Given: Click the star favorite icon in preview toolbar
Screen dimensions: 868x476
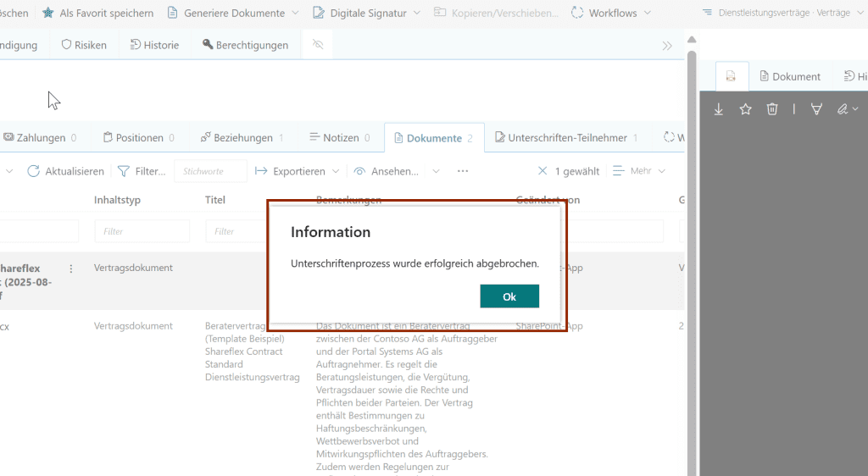Looking at the screenshot, I should pyautogui.click(x=745, y=109).
